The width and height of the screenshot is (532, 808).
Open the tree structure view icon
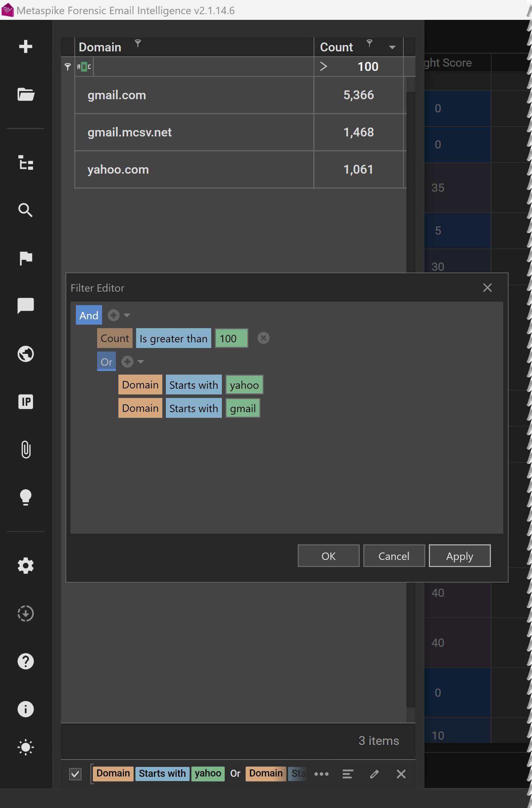pos(26,163)
